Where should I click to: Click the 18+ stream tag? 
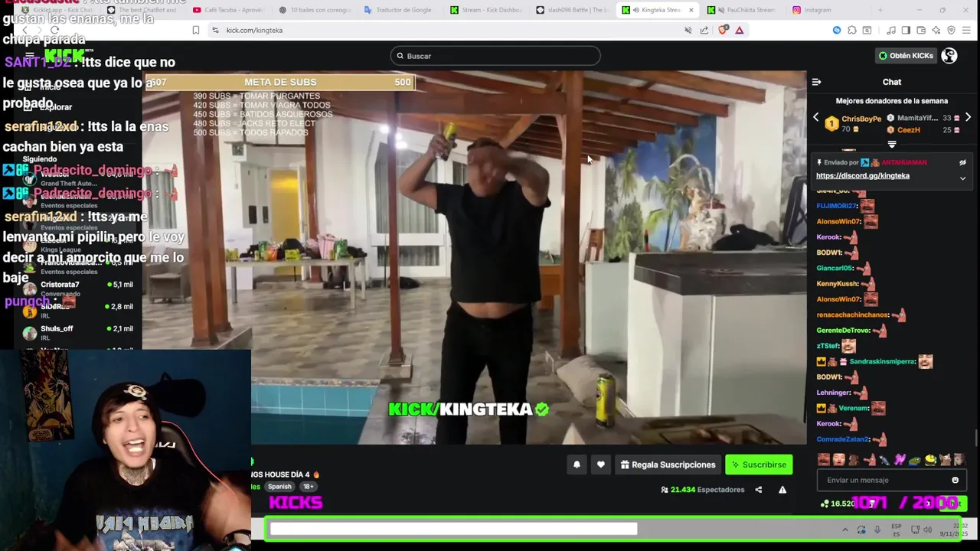(x=308, y=487)
